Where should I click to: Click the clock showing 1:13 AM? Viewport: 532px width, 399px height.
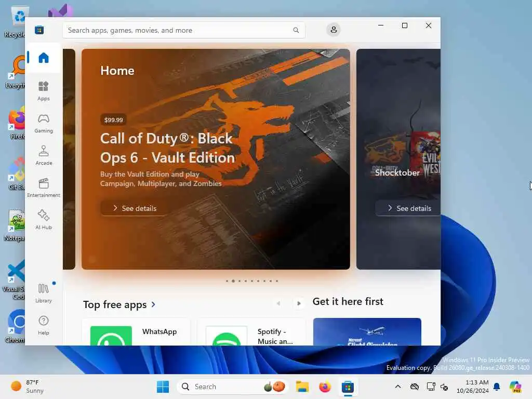[x=473, y=387]
